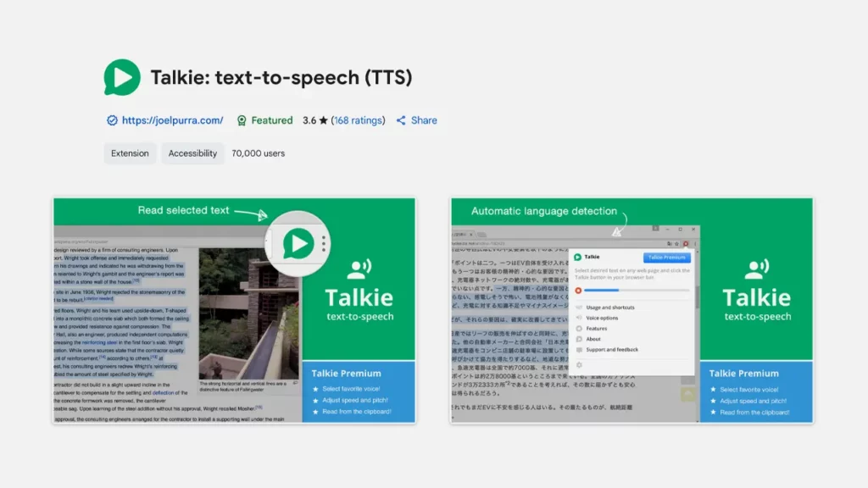Click the red stop icon in Talkie popup
Viewport: 868px width, 488px height.
click(x=578, y=291)
